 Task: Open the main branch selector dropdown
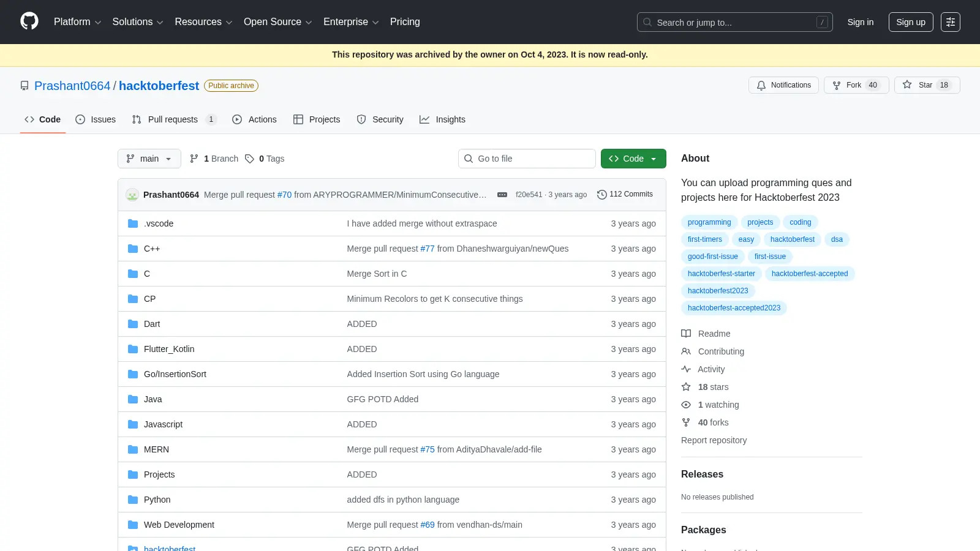point(149,159)
